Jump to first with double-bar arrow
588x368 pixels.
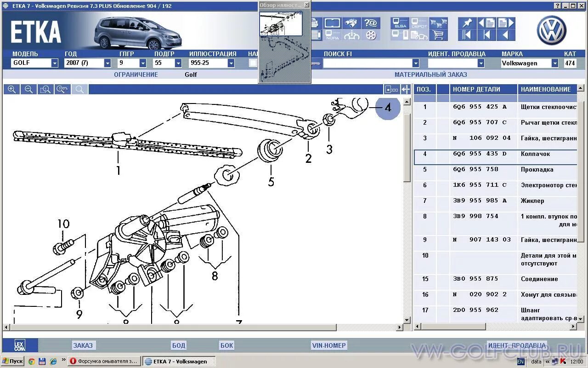(x=467, y=35)
